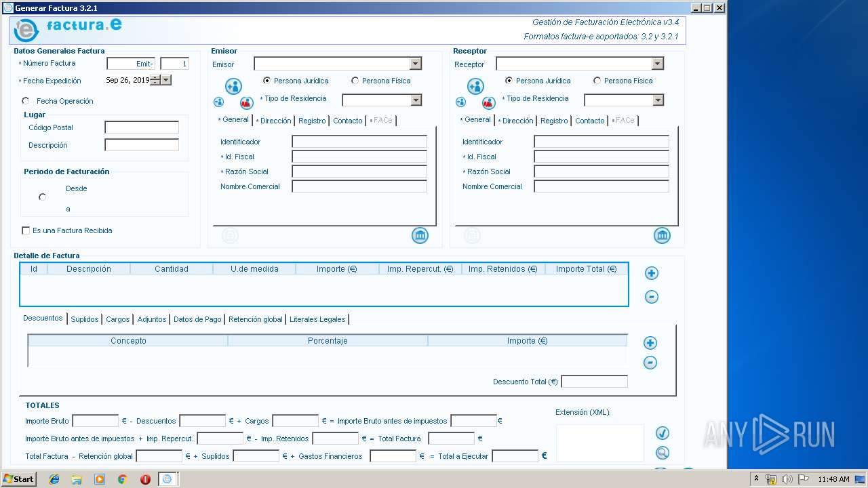Enable the Periodo de Facturación Desde radio

[x=43, y=197]
